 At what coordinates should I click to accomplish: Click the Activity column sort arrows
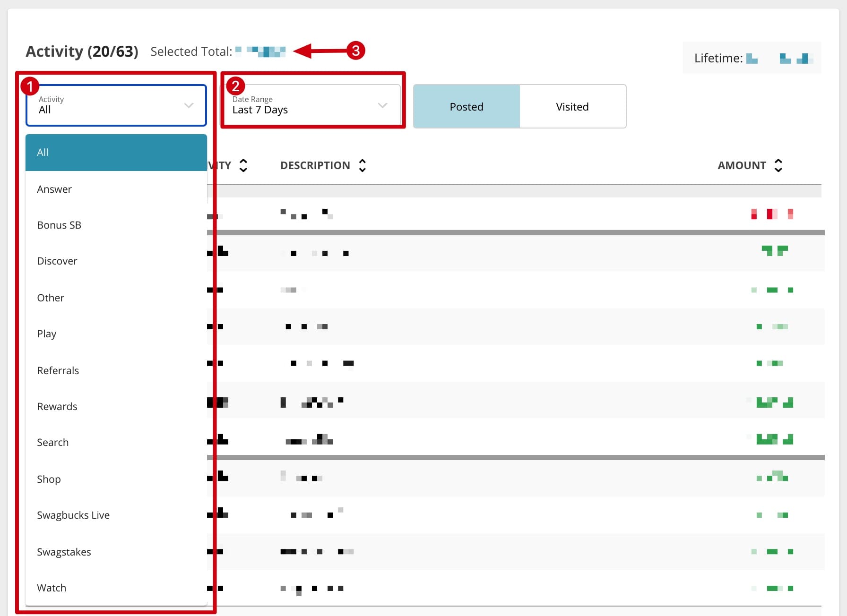243,165
